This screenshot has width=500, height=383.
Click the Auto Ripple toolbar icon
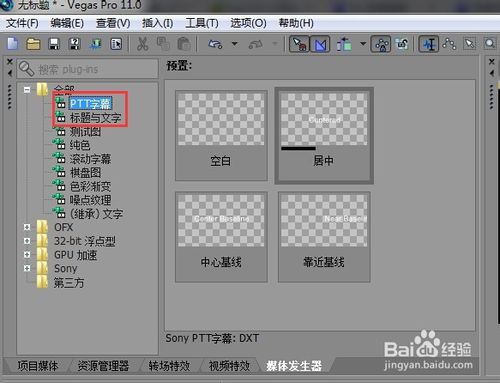pos(344,44)
